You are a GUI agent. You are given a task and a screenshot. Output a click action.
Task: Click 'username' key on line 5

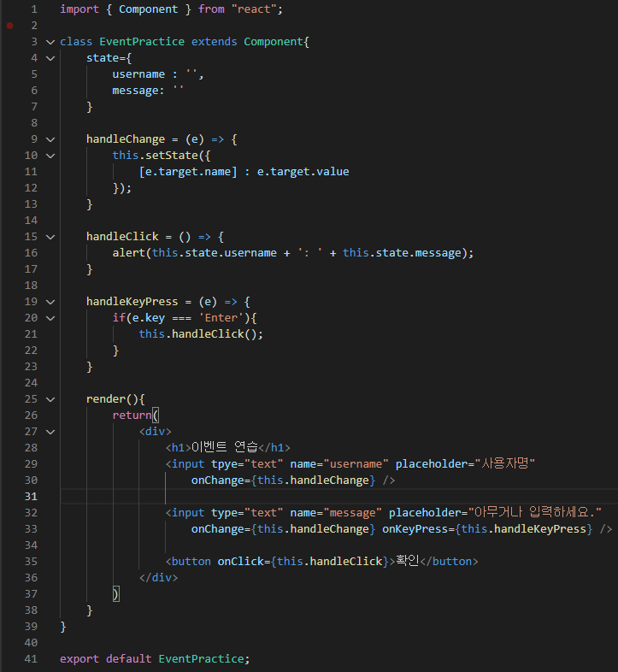pos(138,74)
